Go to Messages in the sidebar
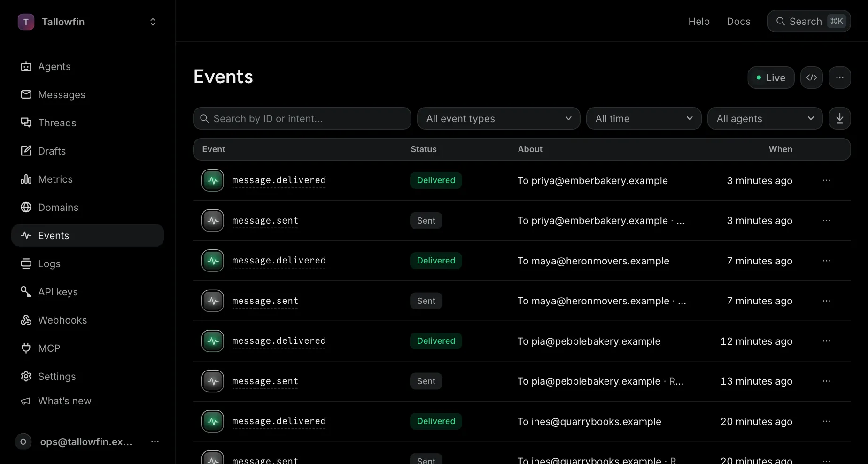The width and height of the screenshot is (868, 464). pos(87,95)
